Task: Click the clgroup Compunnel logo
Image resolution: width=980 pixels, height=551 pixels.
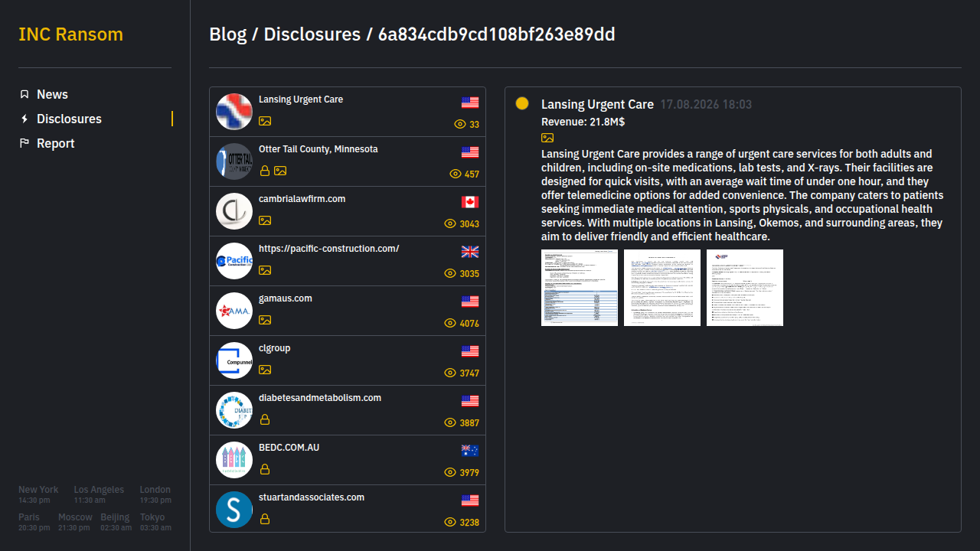Action: (234, 360)
